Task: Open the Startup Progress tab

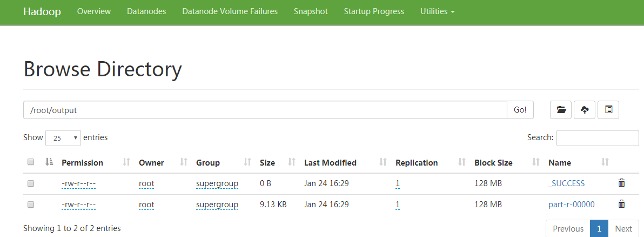Action: (374, 11)
